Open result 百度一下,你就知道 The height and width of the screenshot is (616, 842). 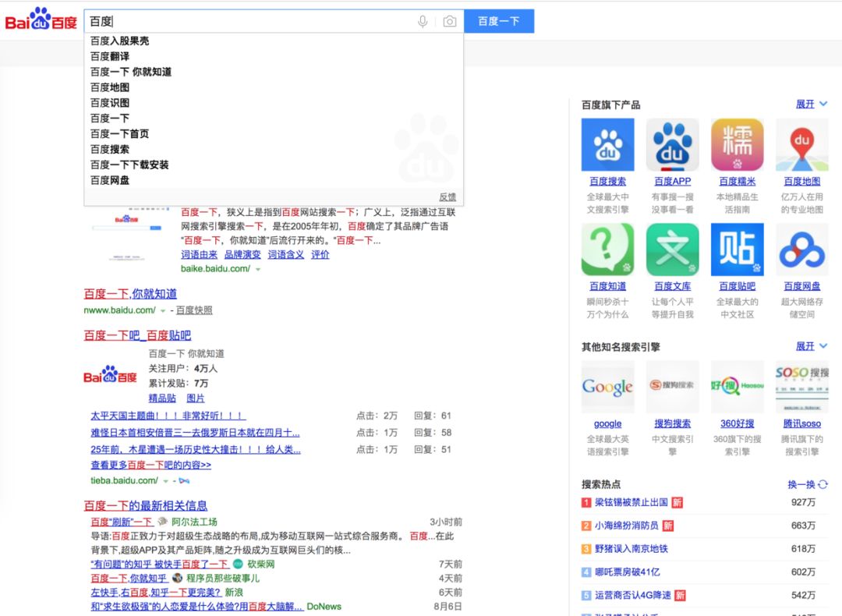pyautogui.click(x=130, y=294)
